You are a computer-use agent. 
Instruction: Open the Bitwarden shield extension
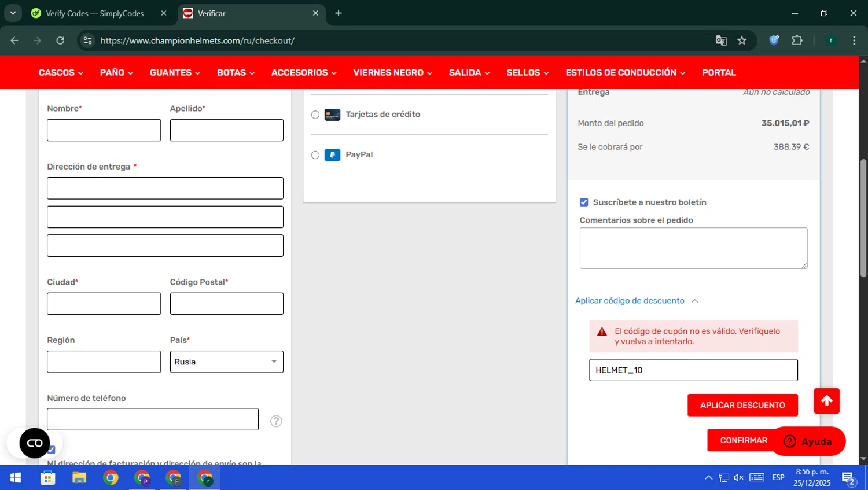click(x=774, y=40)
